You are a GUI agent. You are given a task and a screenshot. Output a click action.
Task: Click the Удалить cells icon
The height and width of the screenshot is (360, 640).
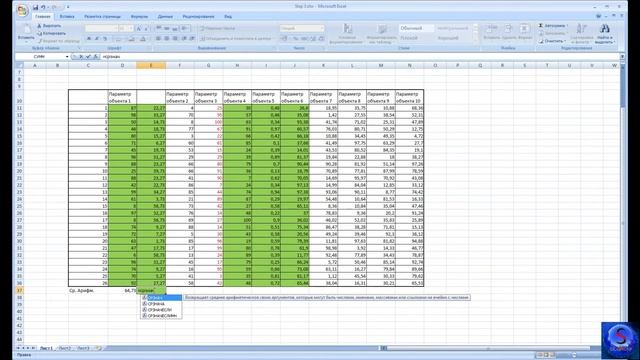coord(509,29)
